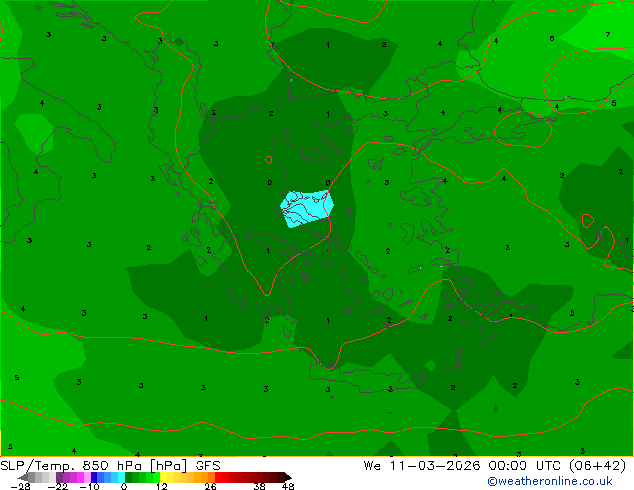Click the '6' temperature value on the map
This screenshot has width=634, height=490.
click(x=552, y=38)
